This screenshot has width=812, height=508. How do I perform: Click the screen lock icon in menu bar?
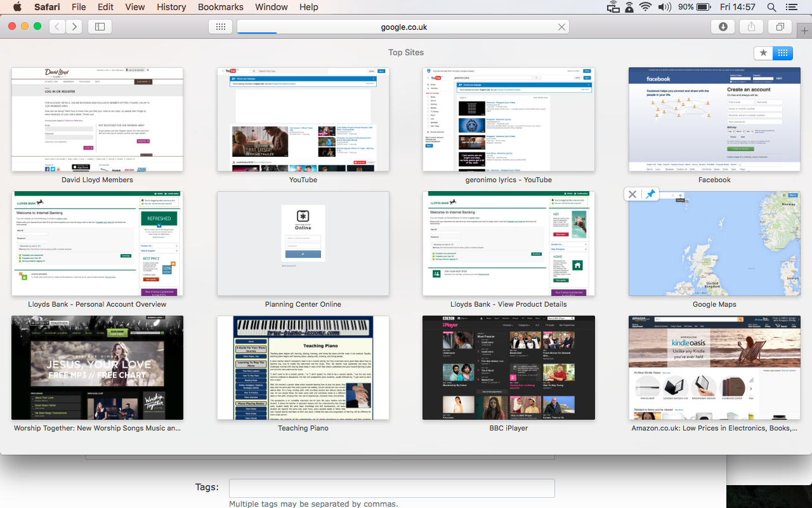point(629,7)
